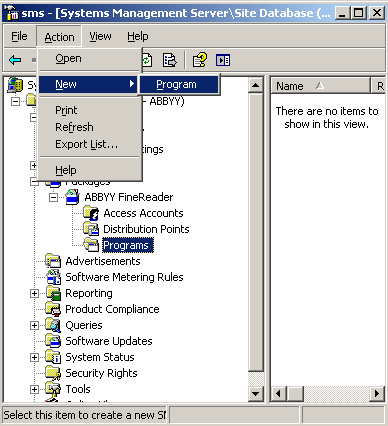
Task: Select the Access Accounts tree item
Action: coord(143,213)
